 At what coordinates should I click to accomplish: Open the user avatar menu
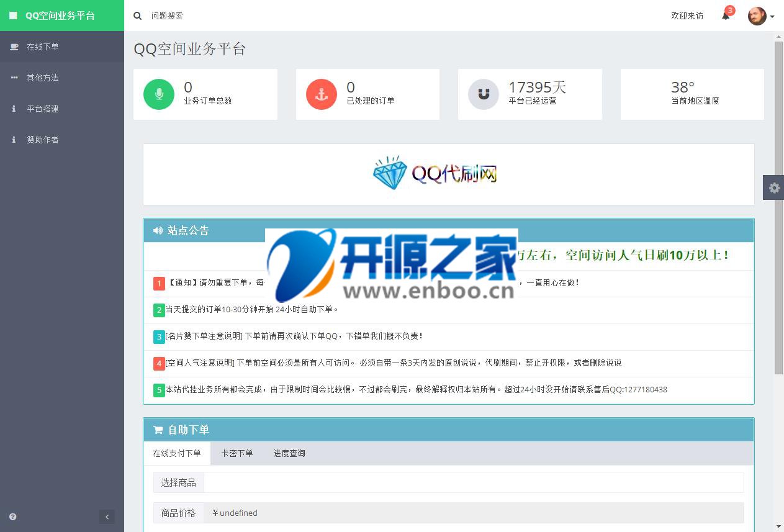[x=757, y=16]
